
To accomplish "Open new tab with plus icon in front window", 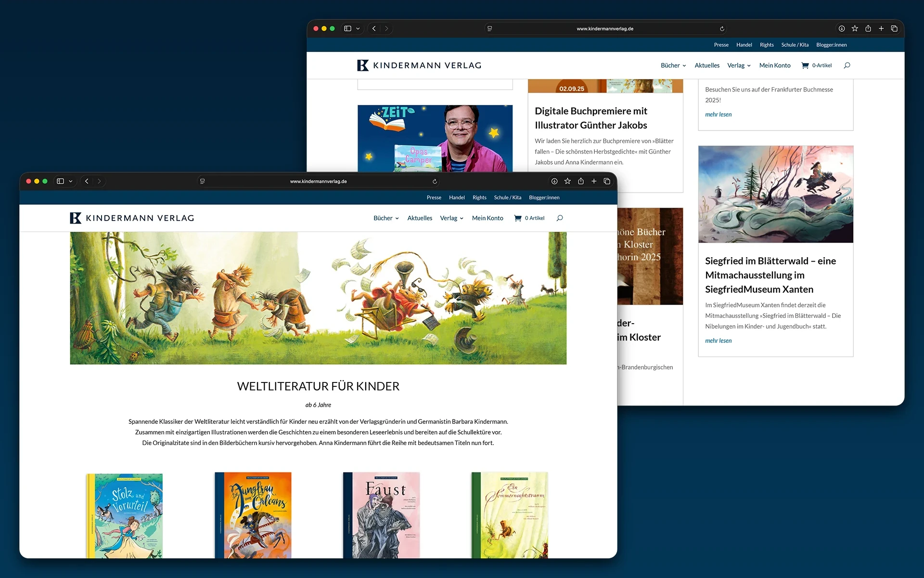I will coord(594,181).
